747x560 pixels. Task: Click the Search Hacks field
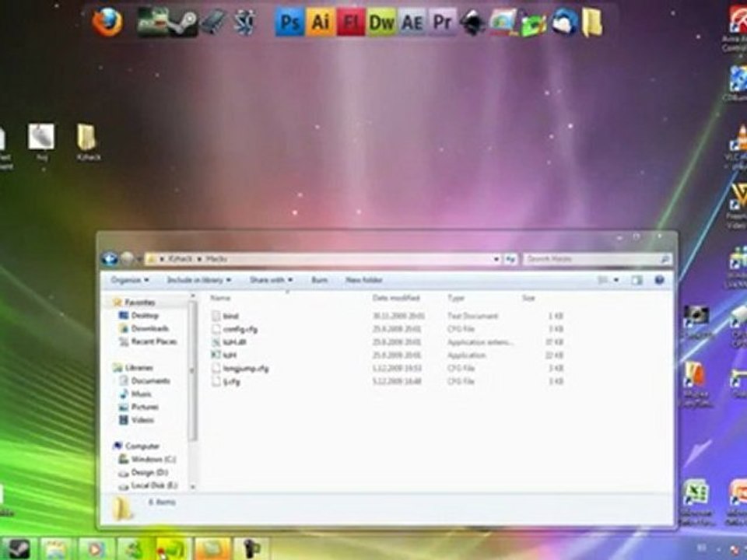[598, 259]
